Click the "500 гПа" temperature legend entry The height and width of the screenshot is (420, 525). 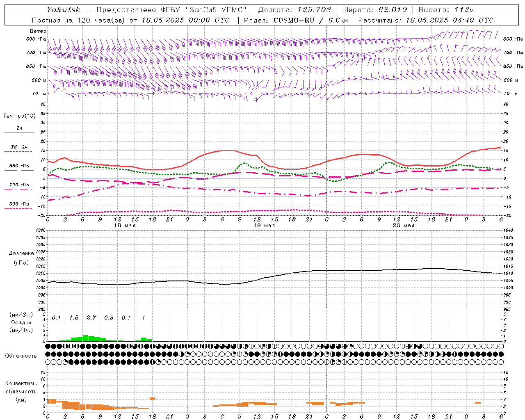click(x=19, y=204)
